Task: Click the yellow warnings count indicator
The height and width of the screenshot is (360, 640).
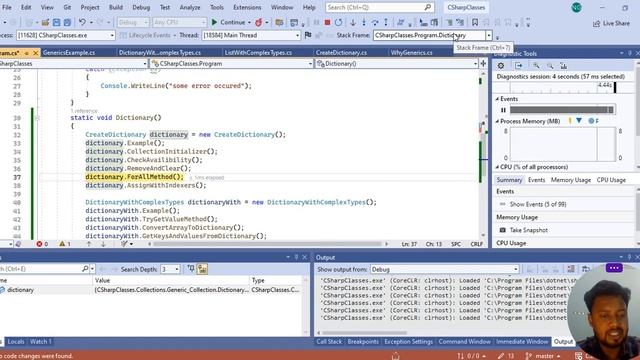Action: 65,244
